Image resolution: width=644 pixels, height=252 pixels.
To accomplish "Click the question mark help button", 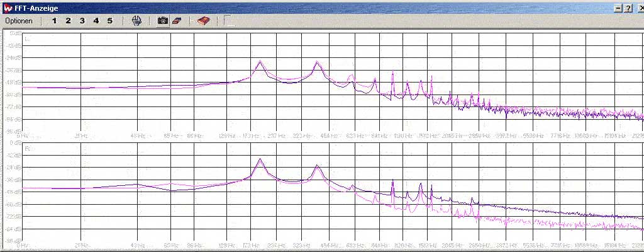I will tap(628, 8).
